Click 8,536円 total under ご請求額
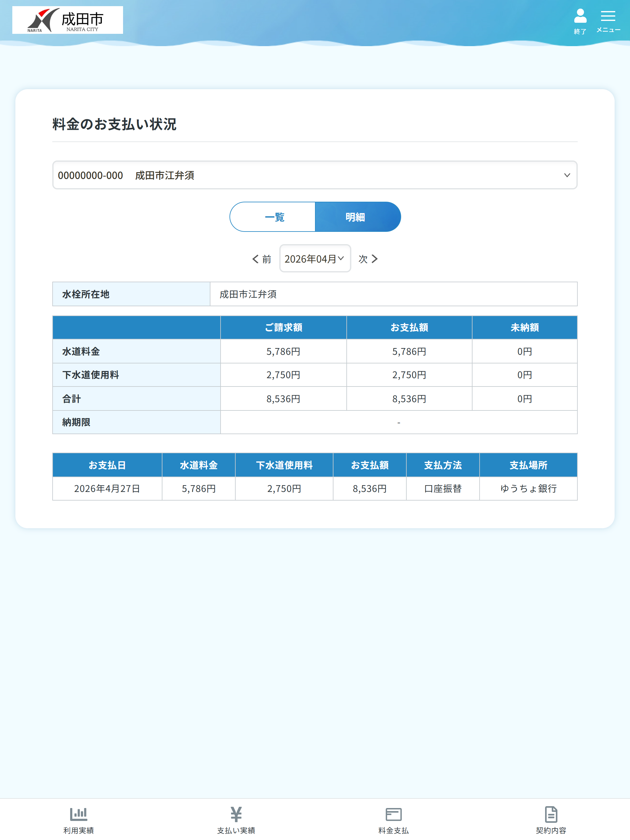630x840 pixels. [283, 399]
